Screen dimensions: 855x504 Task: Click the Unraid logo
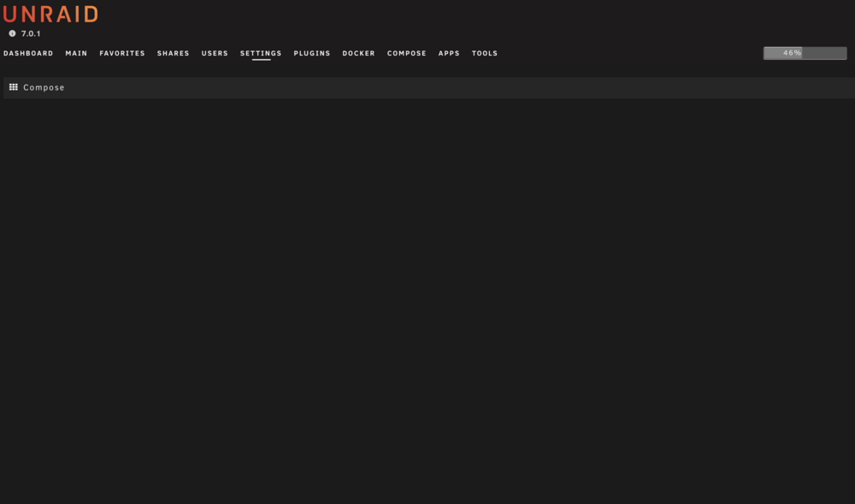tap(50, 15)
